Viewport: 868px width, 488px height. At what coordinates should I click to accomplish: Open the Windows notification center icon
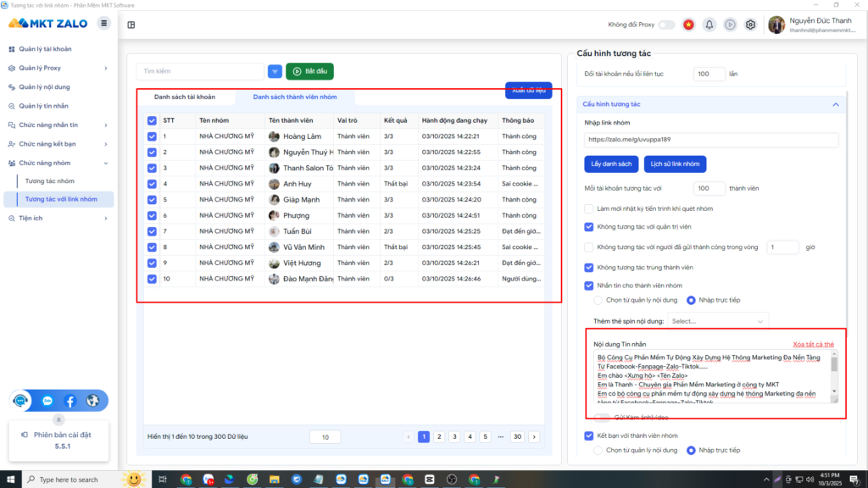(854, 480)
